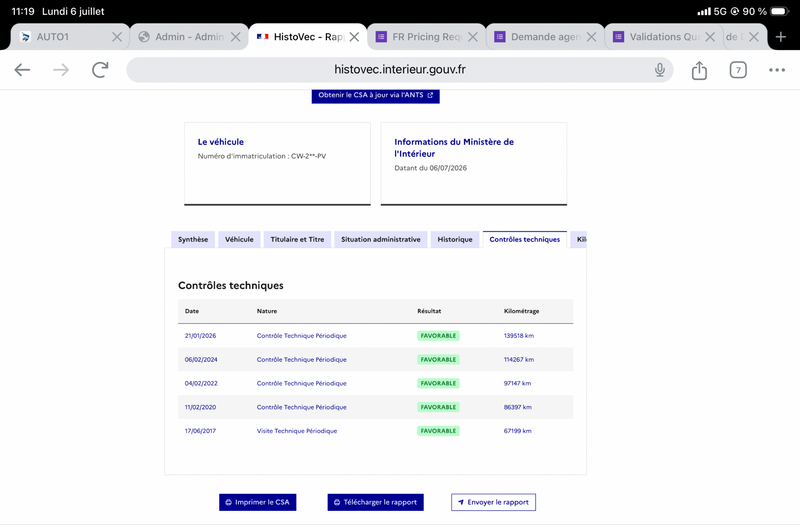This screenshot has width=800, height=525.
Task: Focus the histovec.interieur.gouv.fr address bar
Action: tap(399, 69)
